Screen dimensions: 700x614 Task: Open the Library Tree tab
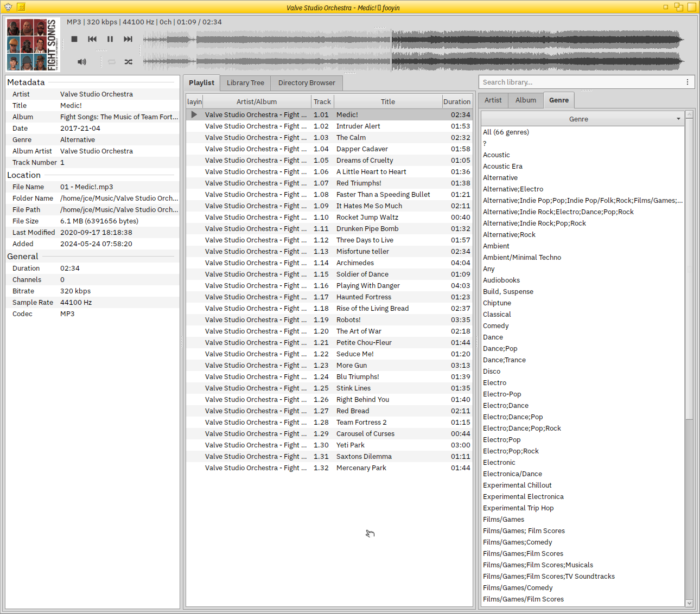click(245, 82)
